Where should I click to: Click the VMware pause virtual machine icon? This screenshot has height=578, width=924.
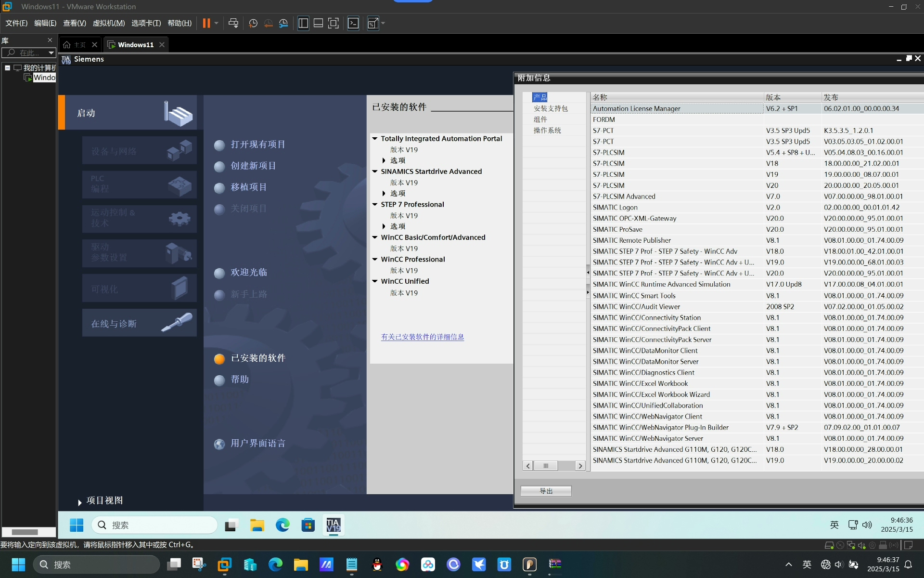(206, 23)
